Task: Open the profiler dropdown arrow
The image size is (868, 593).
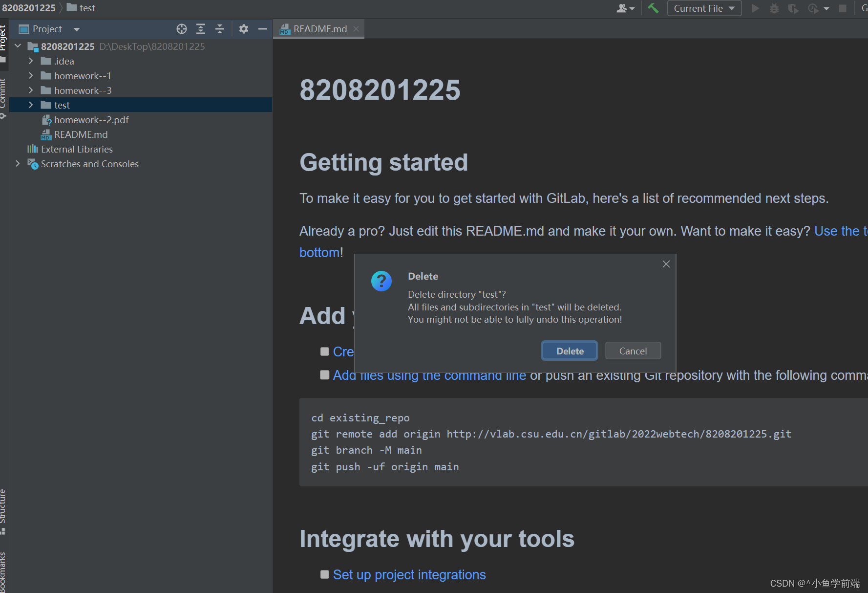Action: (x=826, y=9)
